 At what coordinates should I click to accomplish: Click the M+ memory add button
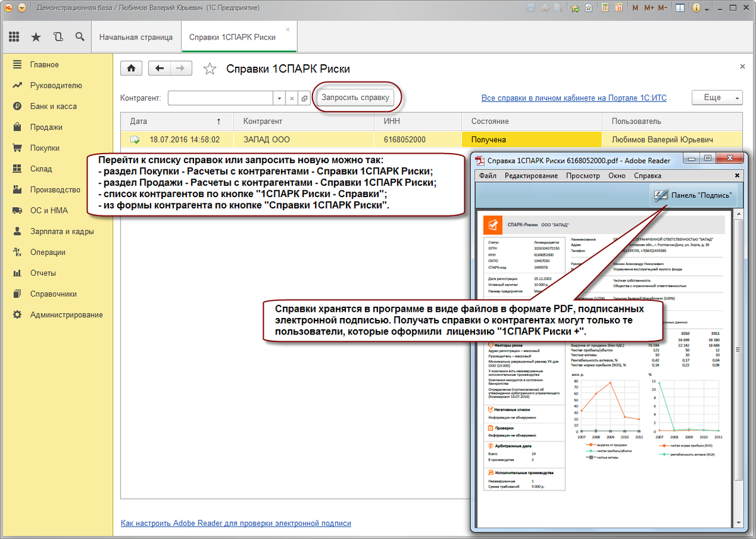pos(649,9)
